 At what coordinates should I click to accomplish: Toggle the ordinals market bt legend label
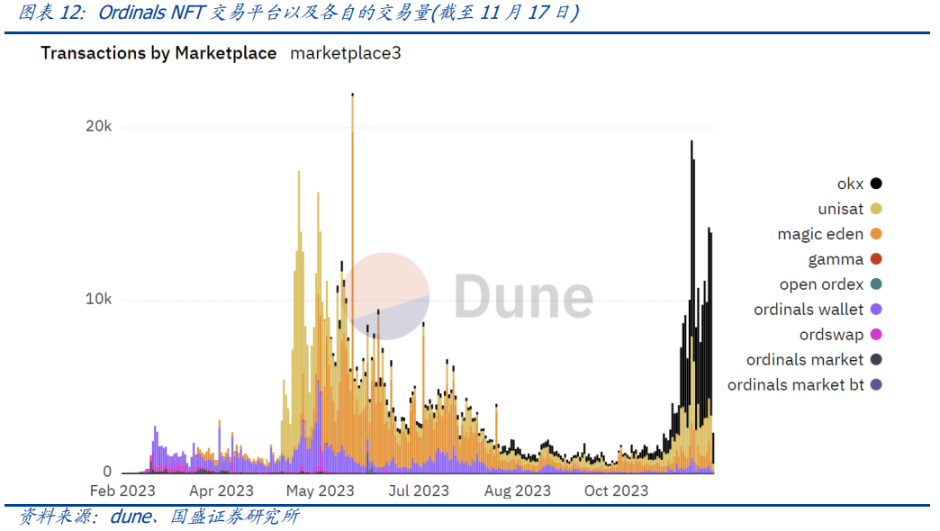point(796,385)
